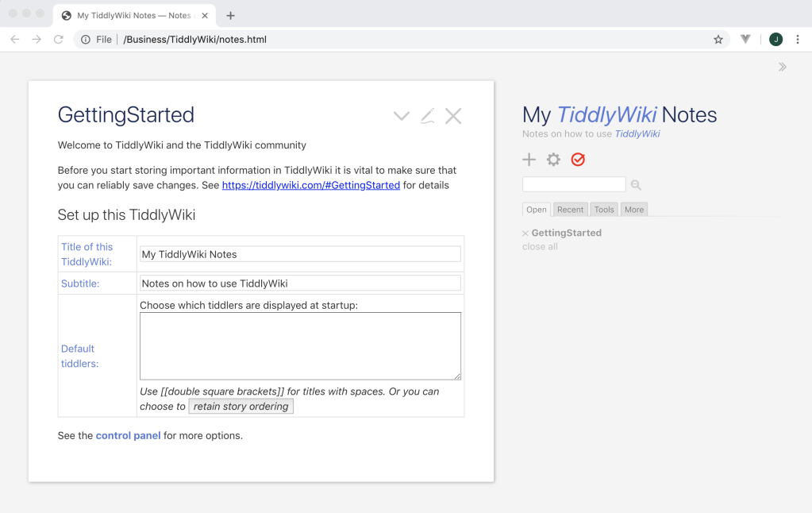Reload the page in browser
This screenshot has height=513, width=812.
pyautogui.click(x=58, y=39)
